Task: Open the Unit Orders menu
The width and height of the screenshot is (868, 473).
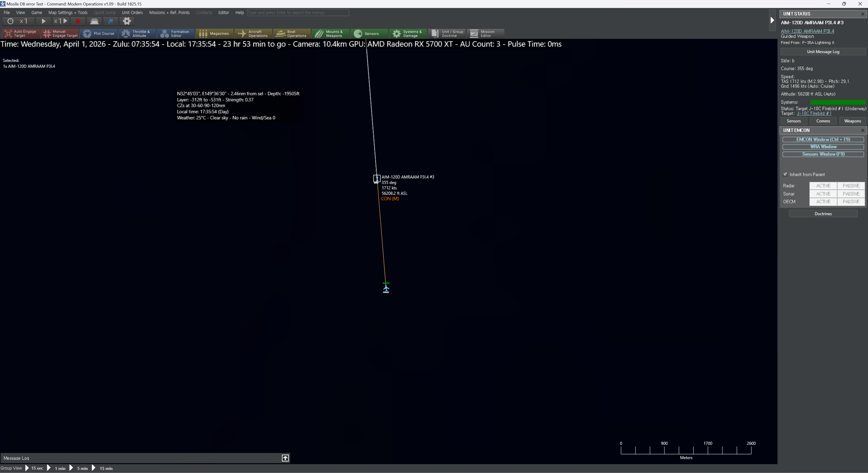Action: (x=132, y=12)
